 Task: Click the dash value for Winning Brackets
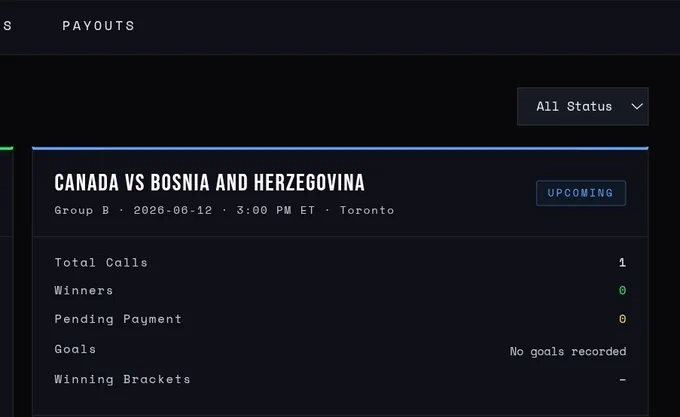pyautogui.click(x=622, y=380)
